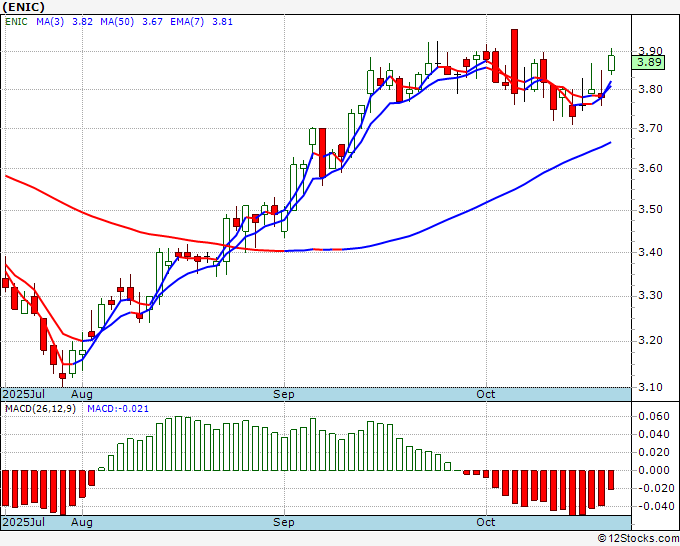The width and height of the screenshot is (680, 546).
Task: Click the 3.70 price axis label
Action: (x=651, y=128)
